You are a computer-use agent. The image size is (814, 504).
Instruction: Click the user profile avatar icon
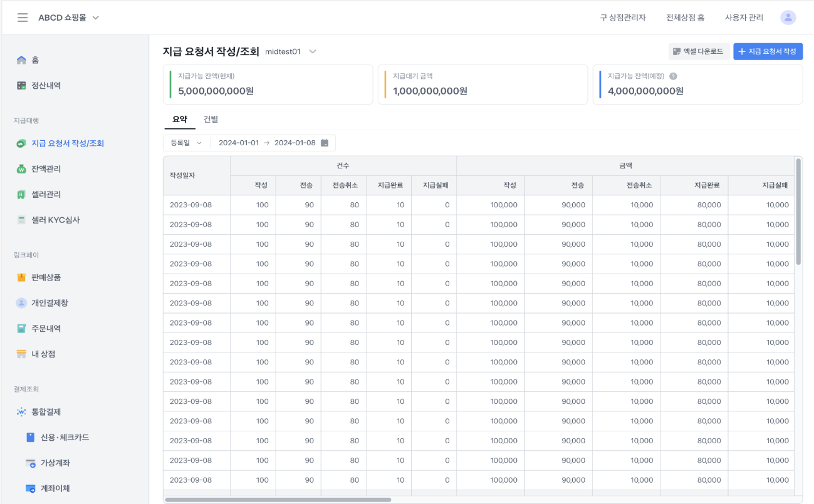(788, 18)
